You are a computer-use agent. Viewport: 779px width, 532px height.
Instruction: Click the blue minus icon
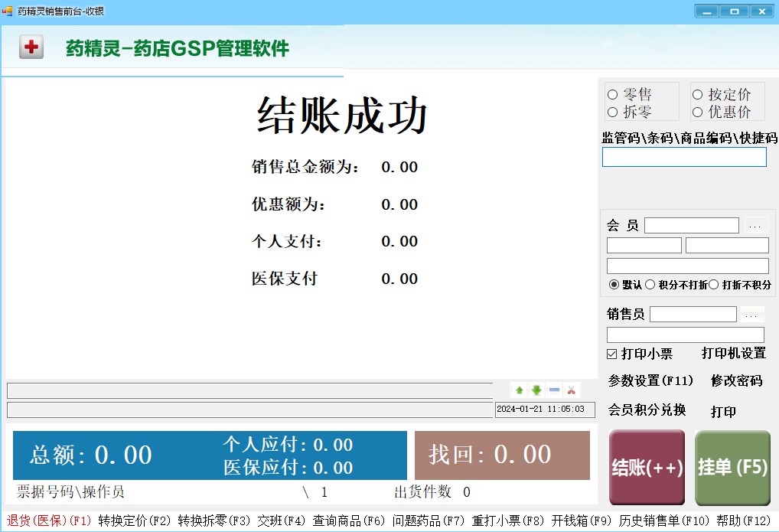pyautogui.click(x=555, y=390)
